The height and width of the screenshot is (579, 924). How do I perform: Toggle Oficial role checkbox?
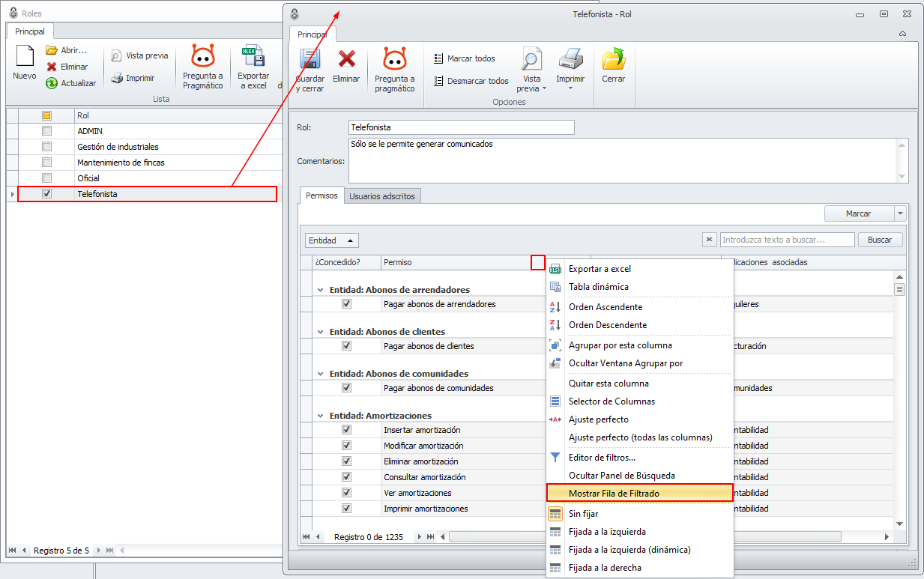point(46,178)
